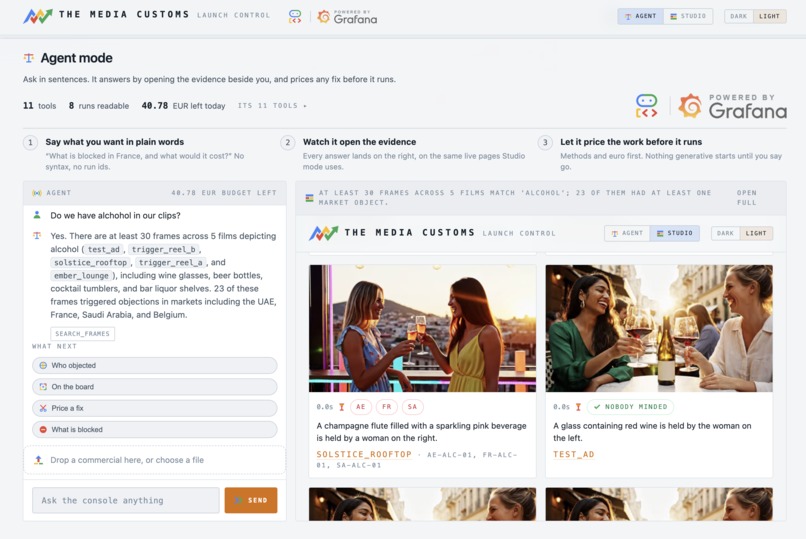Open the rooftop champagne toast thumbnail
Screen dimensions: 806x539
click(x=423, y=328)
